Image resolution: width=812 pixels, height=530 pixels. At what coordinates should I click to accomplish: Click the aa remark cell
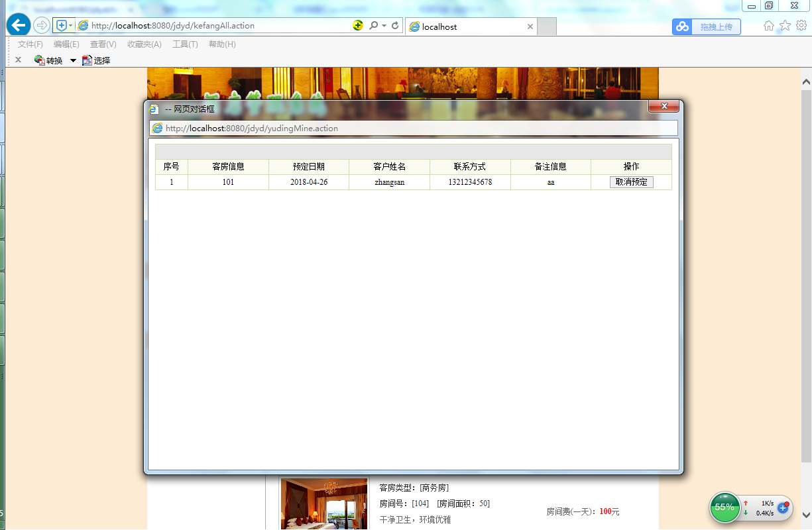(x=551, y=182)
